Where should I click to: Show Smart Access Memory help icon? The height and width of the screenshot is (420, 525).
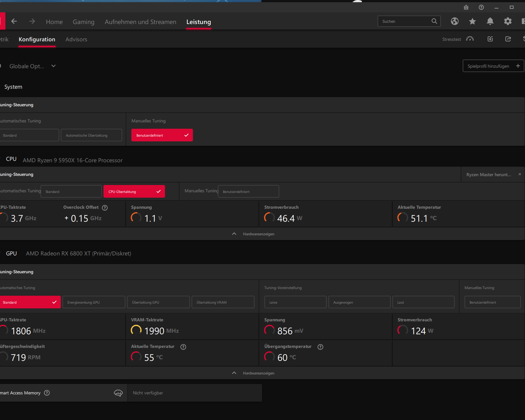pyautogui.click(x=47, y=393)
